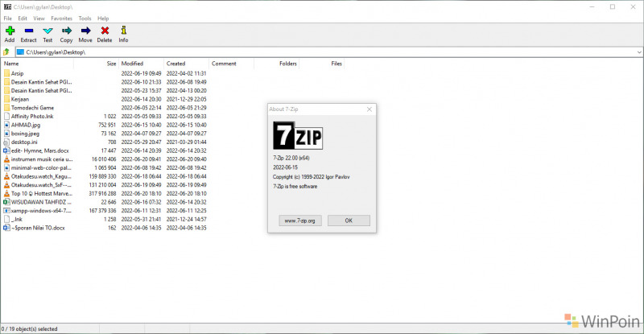The image size is (644, 334).
Task: Click the Extract toolbar icon
Action: 29,31
